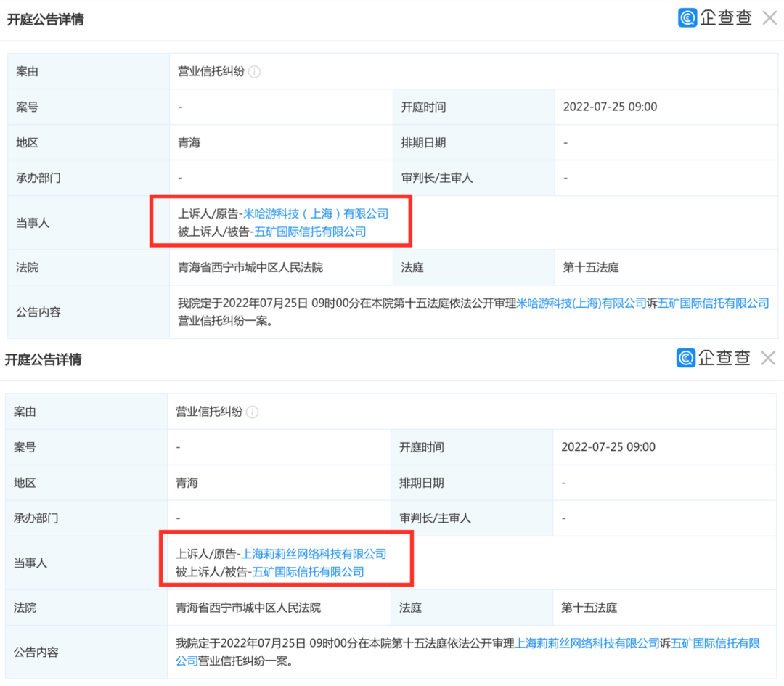Screen dimensions: 784x686
Task: Open the 五矿国际信托有限公司 link in the bottom 公告内容
Action: 715,643
